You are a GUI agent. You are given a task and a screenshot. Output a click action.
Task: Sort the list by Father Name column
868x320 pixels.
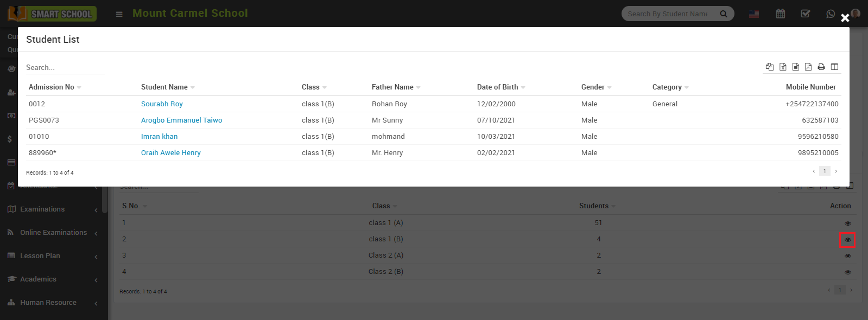(x=392, y=87)
